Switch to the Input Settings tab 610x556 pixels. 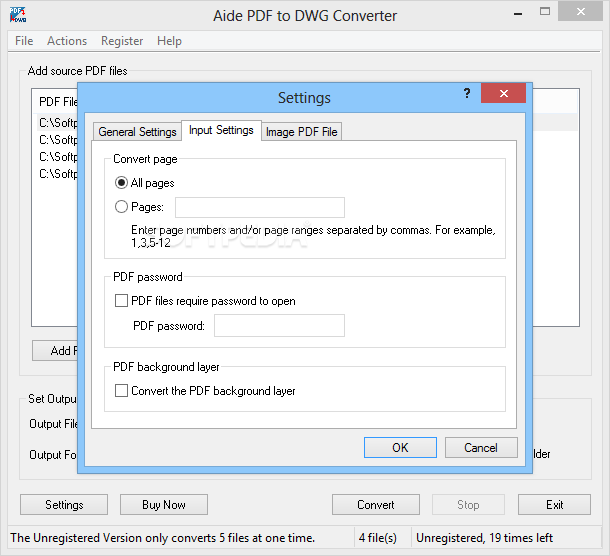221,130
